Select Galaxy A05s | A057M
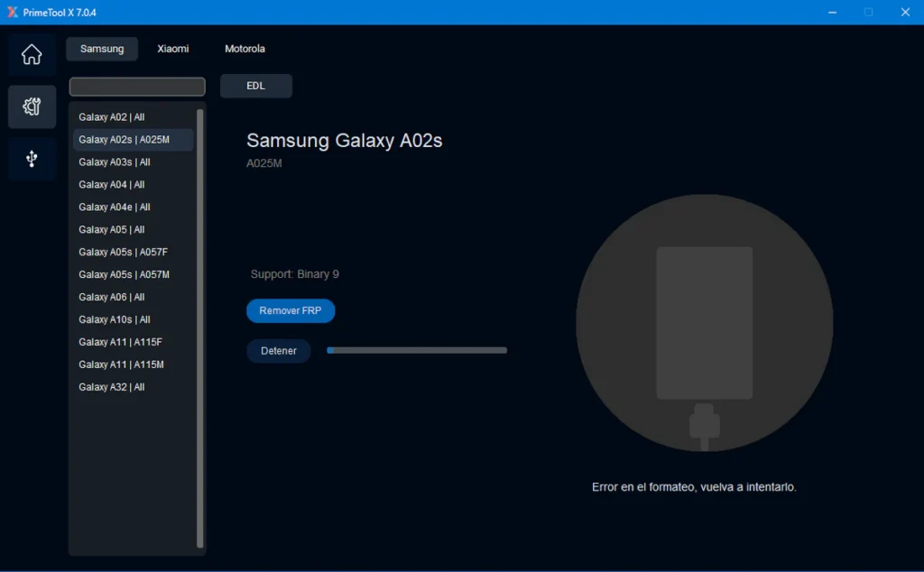 134,274
